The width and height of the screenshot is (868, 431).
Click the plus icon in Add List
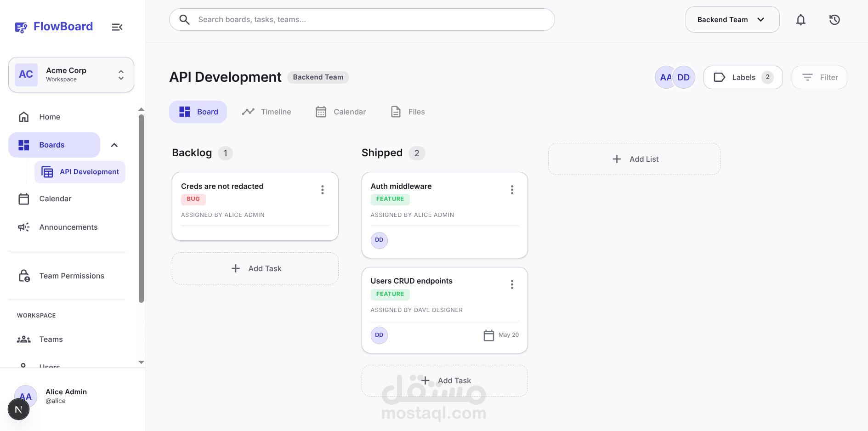pyautogui.click(x=617, y=159)
